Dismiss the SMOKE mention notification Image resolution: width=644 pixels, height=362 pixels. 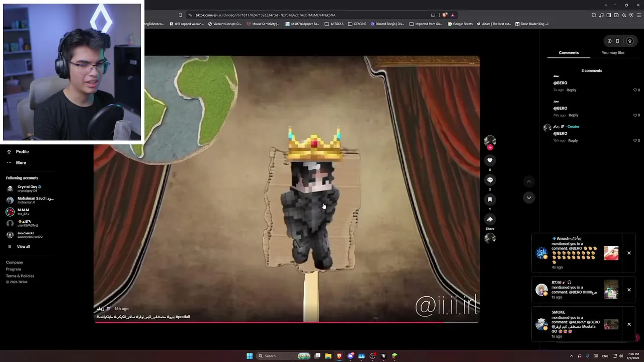[629, 324]
